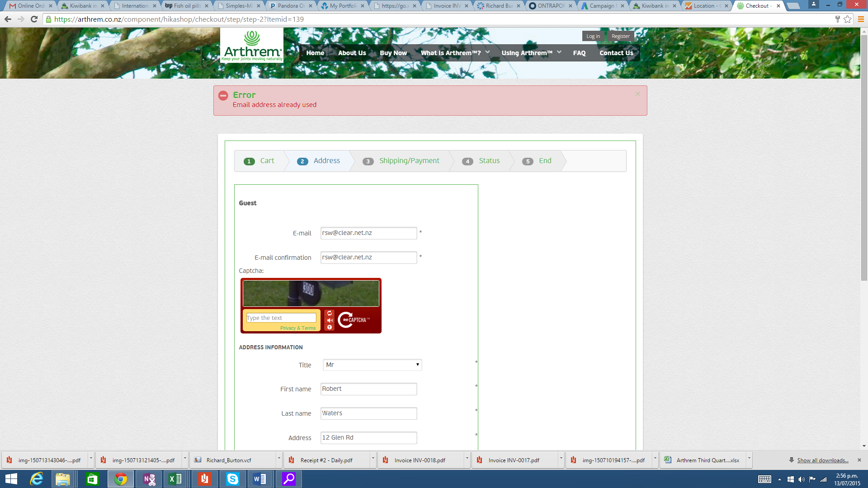Open Skype from the Windows taskbar

point(232,479)
